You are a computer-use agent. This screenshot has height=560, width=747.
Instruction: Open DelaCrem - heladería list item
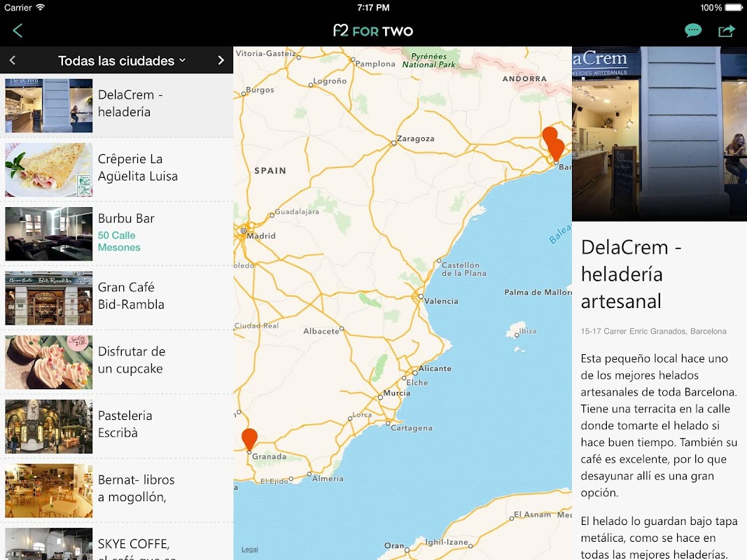(117, 105)
